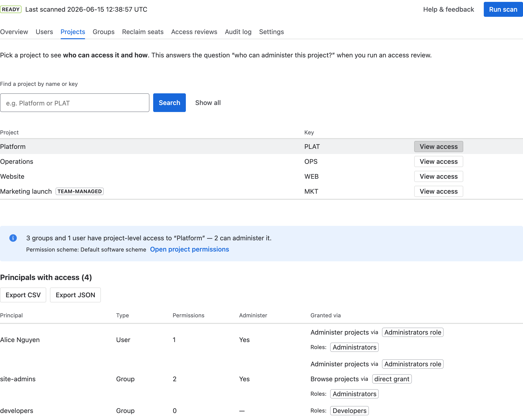This screenshot has height=420, width=523.
Task: Select the Website project name
Action: click(12, 177)
